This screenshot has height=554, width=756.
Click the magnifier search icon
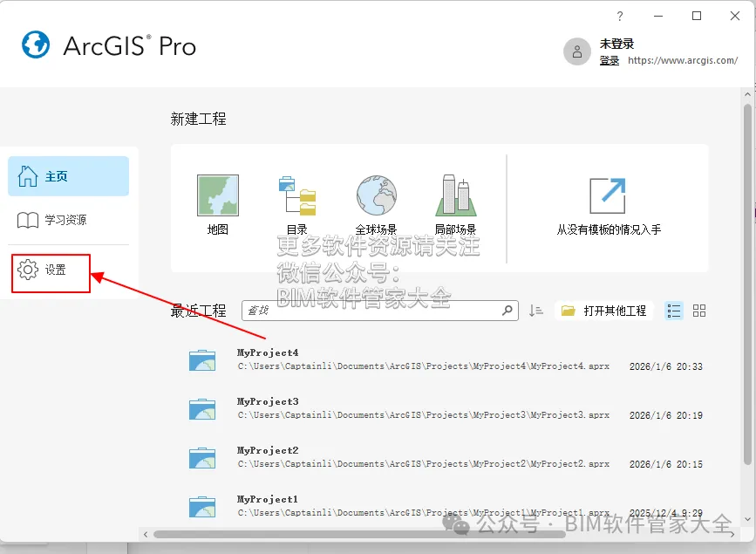point(507,310)
